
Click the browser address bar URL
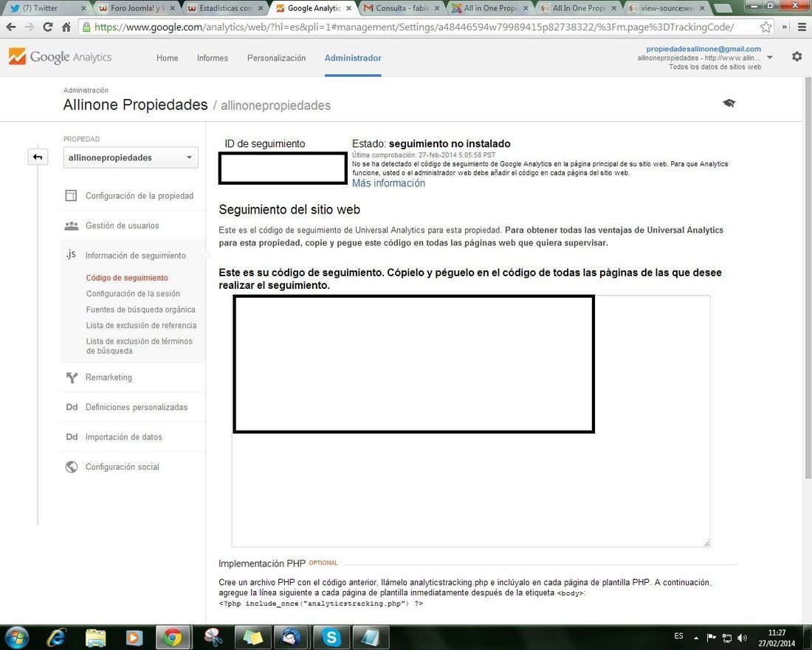tap(414, 27)
